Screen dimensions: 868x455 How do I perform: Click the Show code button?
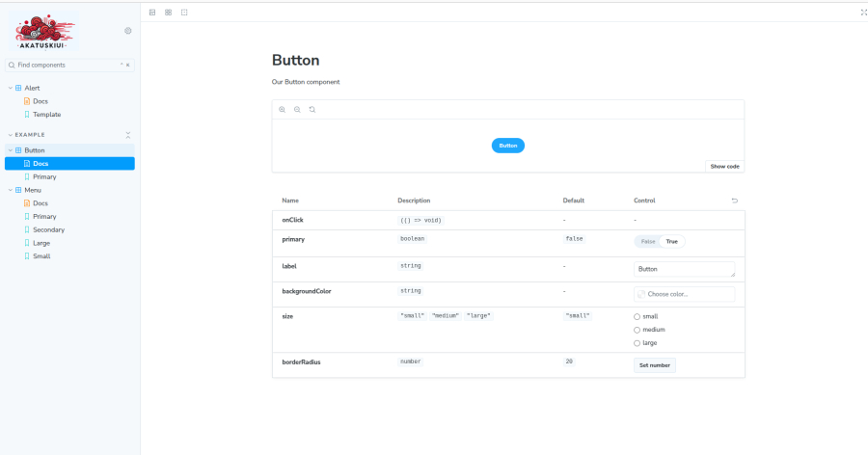click(x=724, y=166)
